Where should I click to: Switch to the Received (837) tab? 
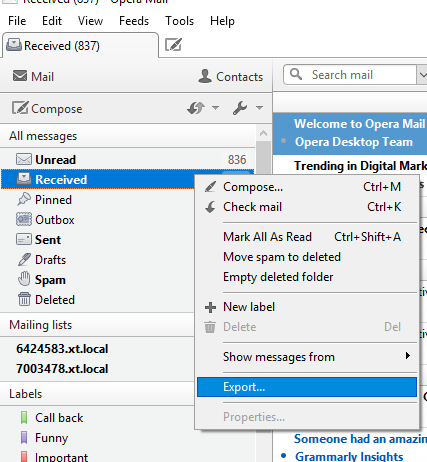point(80,45)
